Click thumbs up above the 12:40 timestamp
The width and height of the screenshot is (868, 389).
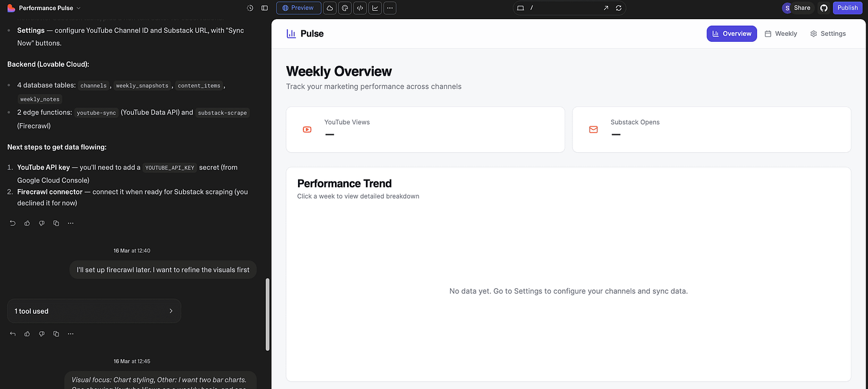coord(27,223)
